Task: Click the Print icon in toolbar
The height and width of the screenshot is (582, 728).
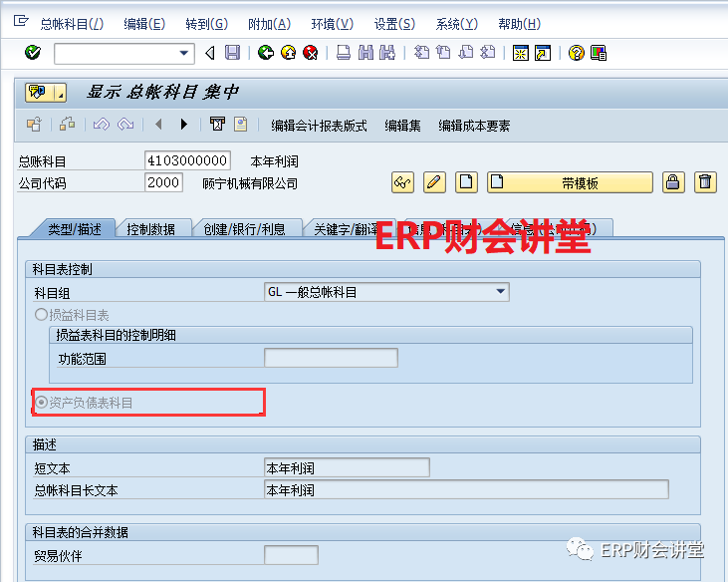Action: (x=343, y=53)
